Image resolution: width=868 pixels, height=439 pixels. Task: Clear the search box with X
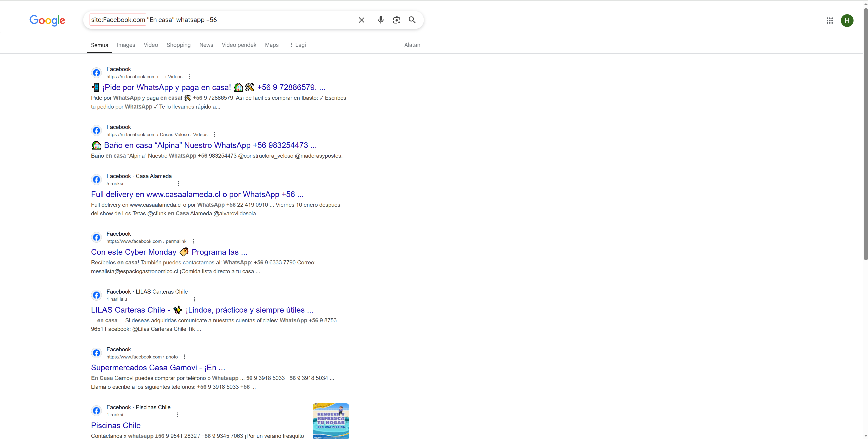[x=362, y=20]
